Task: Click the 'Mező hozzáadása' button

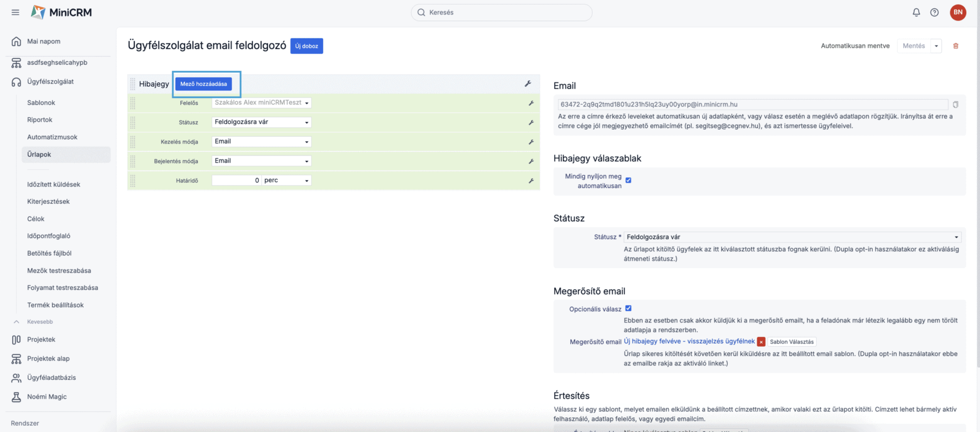Action: (x=204, y=84)
